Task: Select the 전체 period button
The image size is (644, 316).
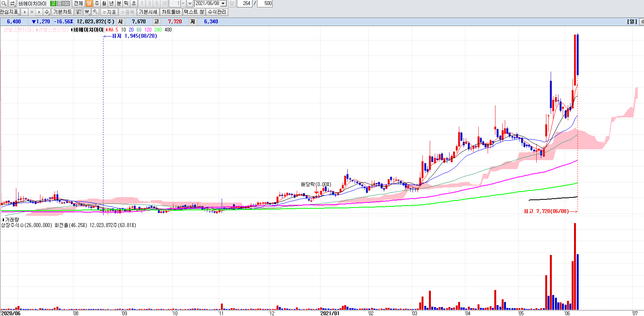Action: coord(78,3)
